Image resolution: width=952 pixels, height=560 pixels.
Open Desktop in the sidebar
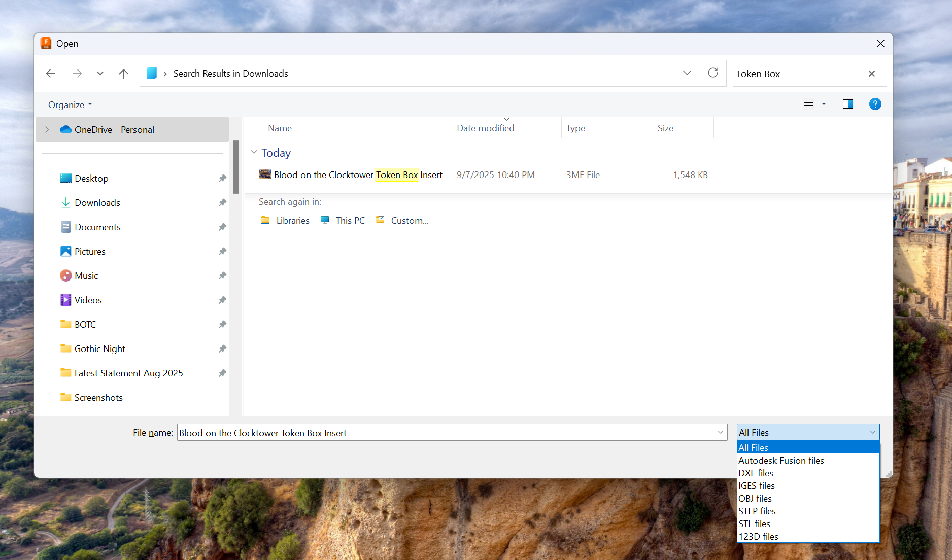(91, 179)
